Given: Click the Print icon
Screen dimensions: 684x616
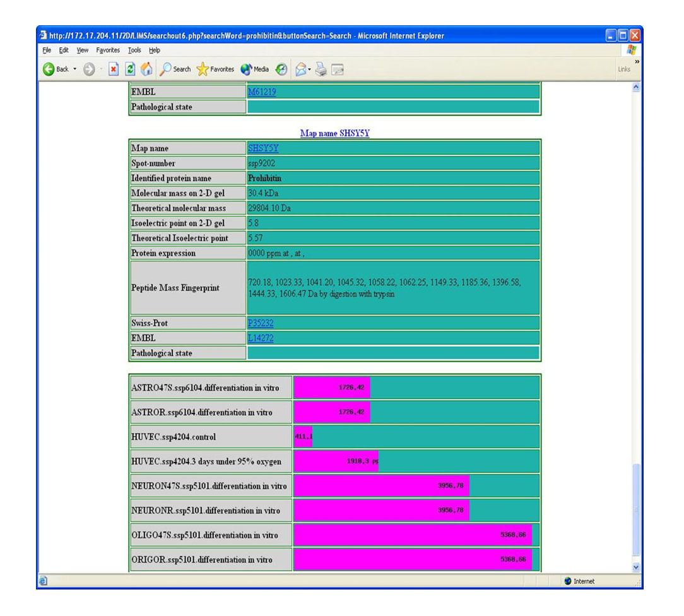Looking at the screenshot, I should pos(321,69).
